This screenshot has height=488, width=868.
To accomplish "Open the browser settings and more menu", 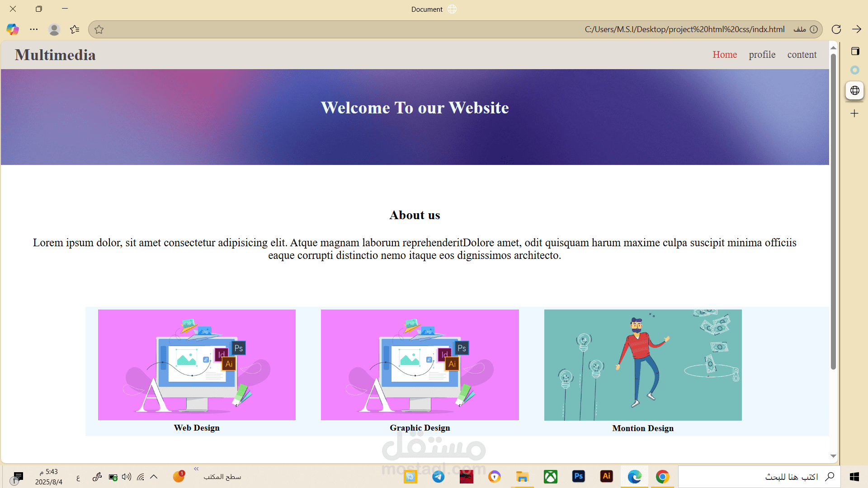I will point(34,29).
